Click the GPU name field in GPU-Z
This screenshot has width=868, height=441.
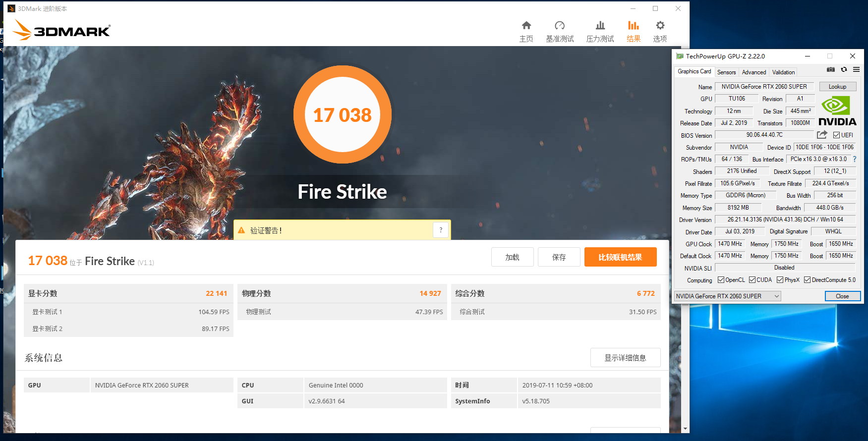point(764,87)
